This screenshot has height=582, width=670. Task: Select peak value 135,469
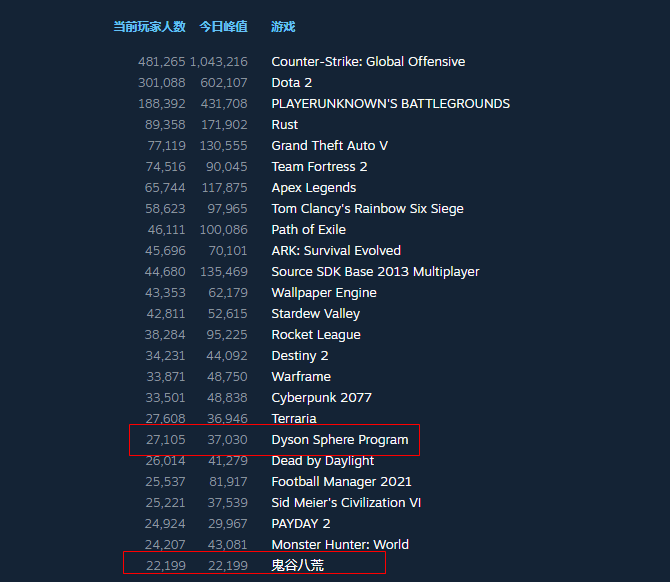(x=223, y=272)
